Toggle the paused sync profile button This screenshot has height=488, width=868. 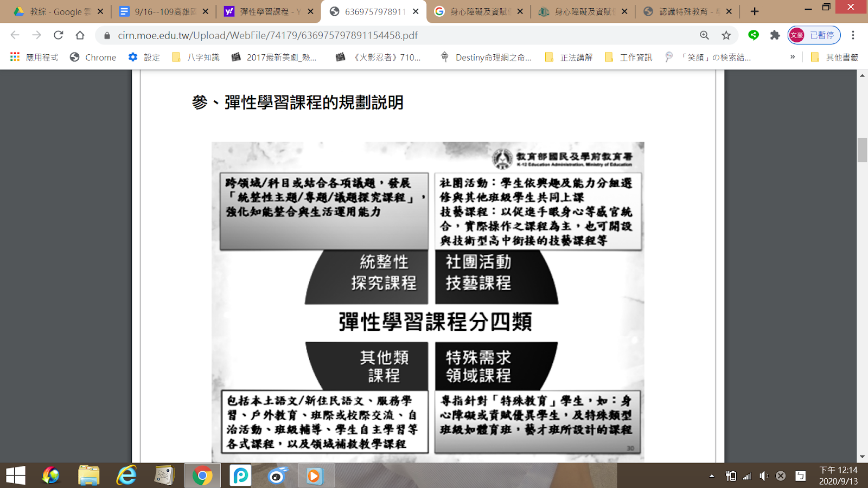[814, 35]
